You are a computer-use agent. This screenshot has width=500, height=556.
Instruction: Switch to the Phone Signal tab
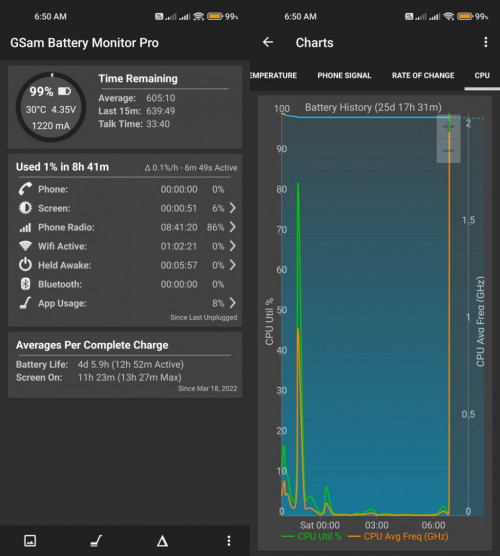pyautogui.click(x=344, y=76)
